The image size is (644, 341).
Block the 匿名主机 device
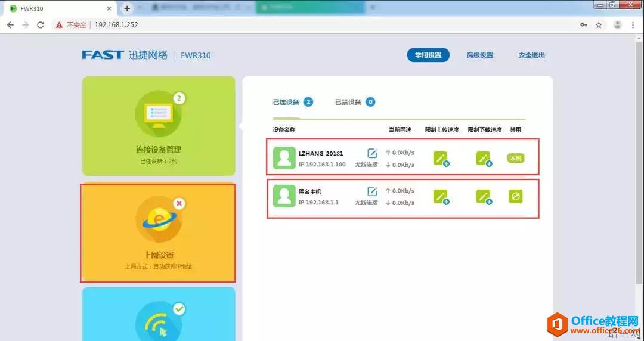[x=515, y=196]
